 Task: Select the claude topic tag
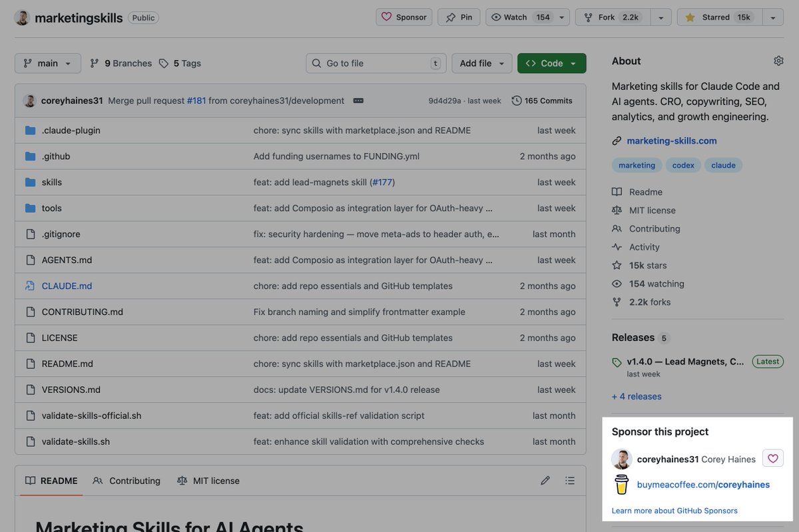tap(723, 165)
